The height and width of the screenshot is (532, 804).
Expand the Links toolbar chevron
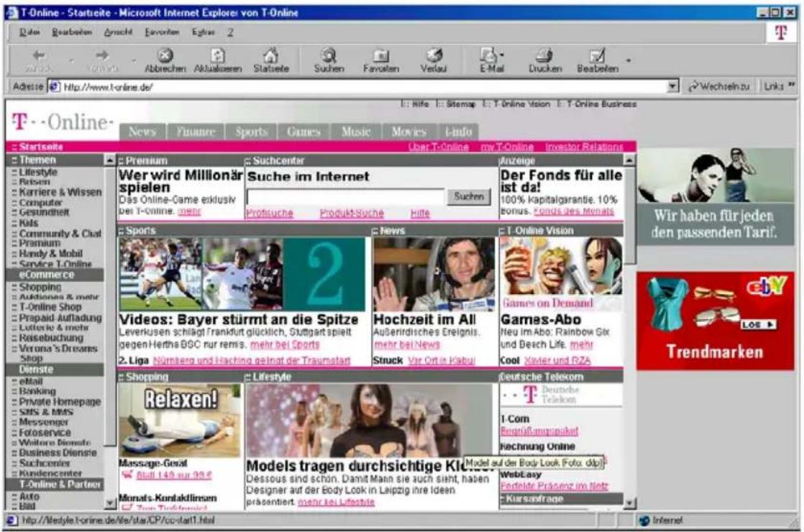click(x=792, y=86)
